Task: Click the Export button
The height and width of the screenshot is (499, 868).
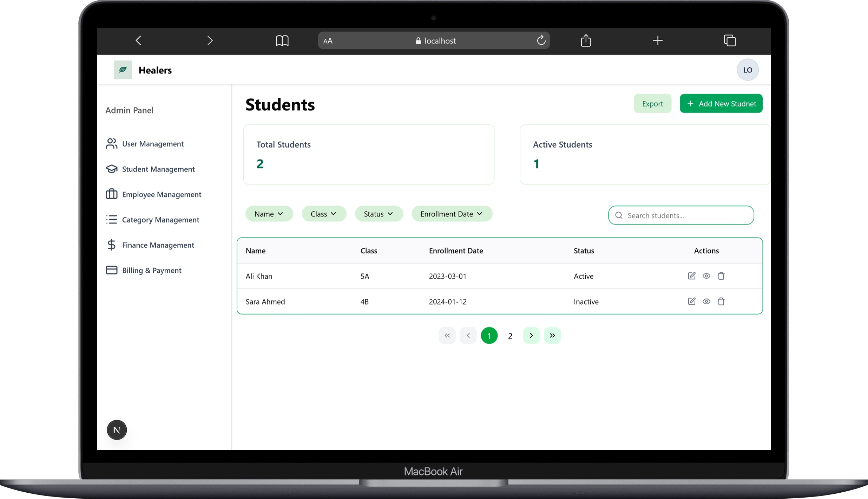Action: [652, 103]
